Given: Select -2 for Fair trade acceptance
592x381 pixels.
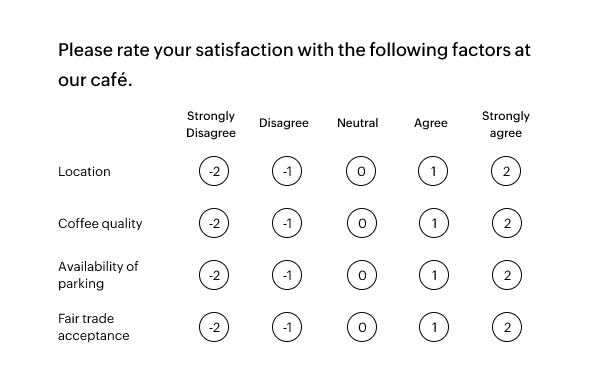Looking at the screenshot, I should (214, 327).
